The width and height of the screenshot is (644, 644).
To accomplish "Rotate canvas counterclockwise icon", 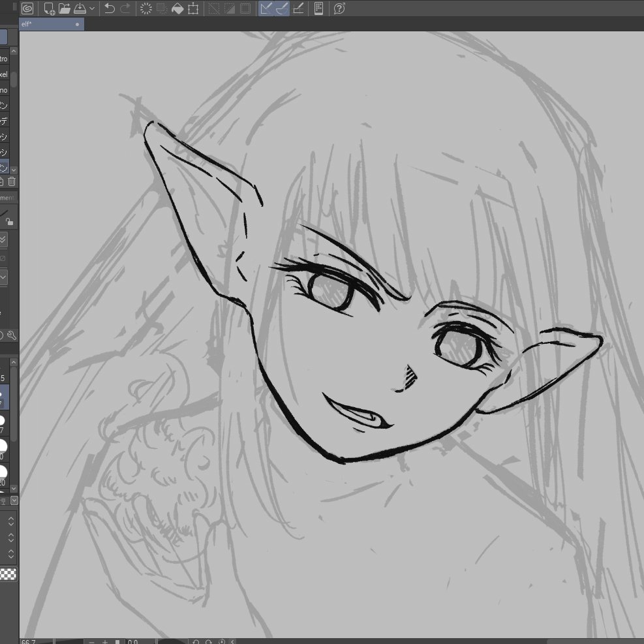I will 196,641.
